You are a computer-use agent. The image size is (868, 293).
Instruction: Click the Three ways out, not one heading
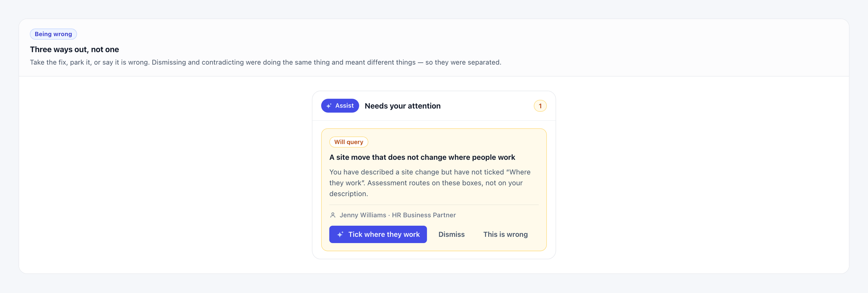click(74, 49)
